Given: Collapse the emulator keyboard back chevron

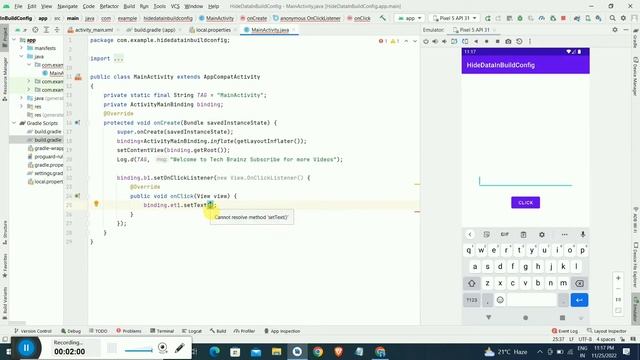Looking at the screenshot, I should [470, 234].
